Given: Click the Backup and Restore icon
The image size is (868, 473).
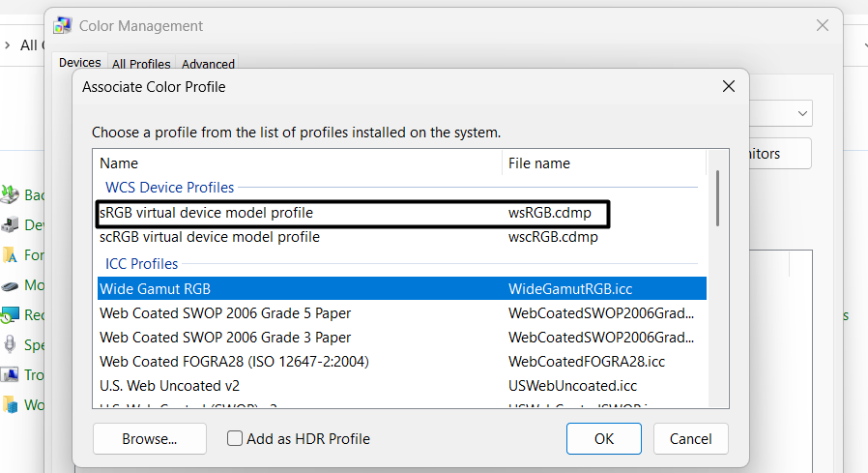Looking at the screenshot, I should point(10,195).
